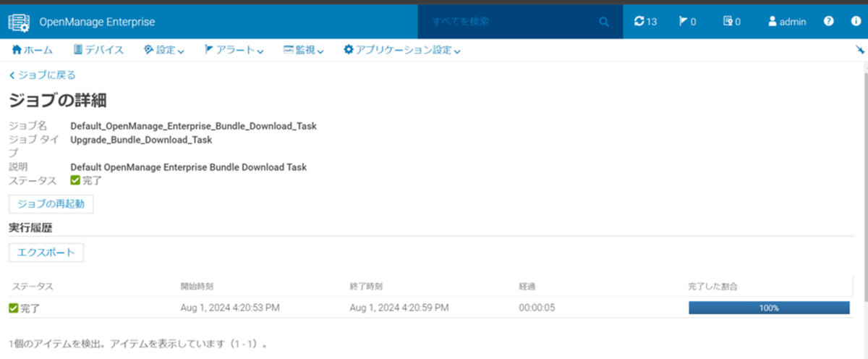Click the ジョブの詳細 page heading
The height and width of the screenshot is (359, 868).
[58, 101]
